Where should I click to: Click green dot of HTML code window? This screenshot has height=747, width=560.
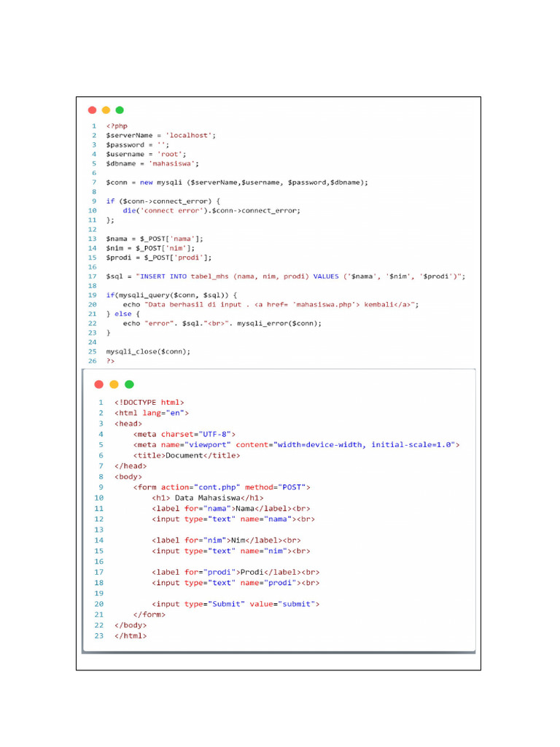pos(130,384)
